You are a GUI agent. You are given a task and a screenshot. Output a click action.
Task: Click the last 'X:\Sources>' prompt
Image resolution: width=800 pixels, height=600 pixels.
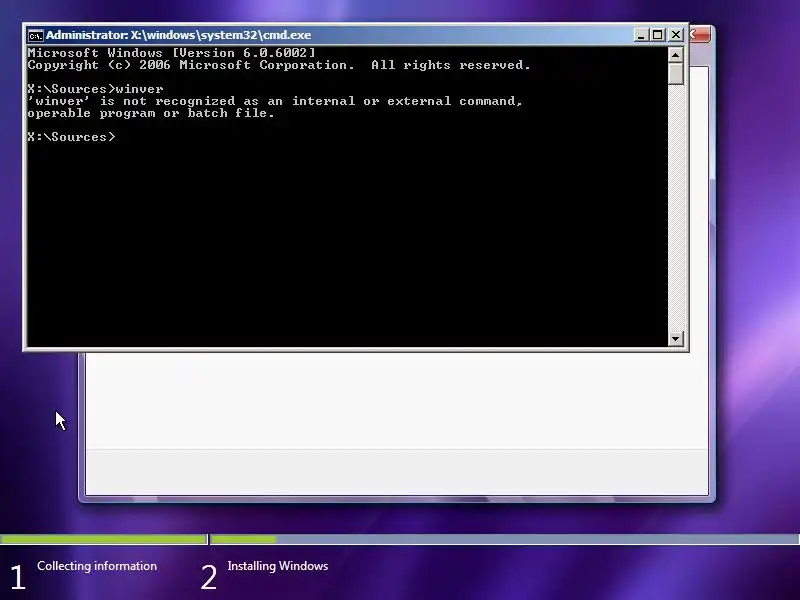click(x=71, y=137)
